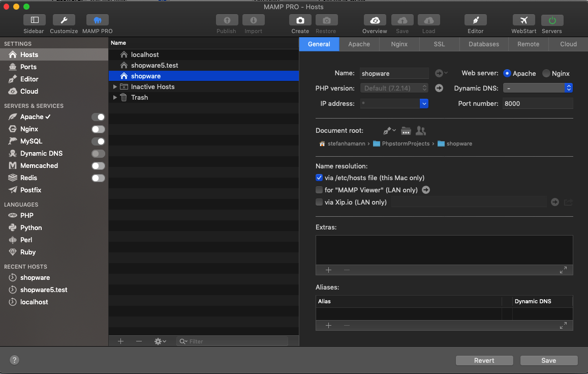The image size is (588, 374).
Task: Click the Save button at bottom
Action: (548, 360)
